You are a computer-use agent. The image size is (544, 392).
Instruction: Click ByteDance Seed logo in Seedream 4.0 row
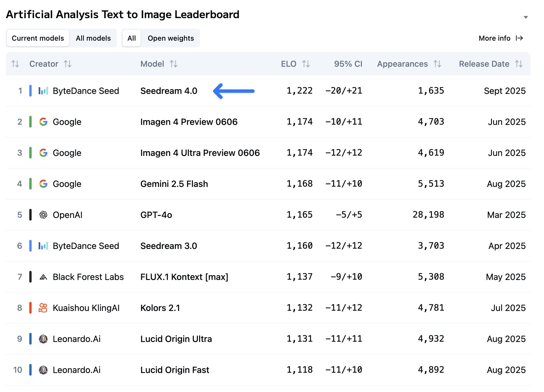click(x=43, y=91)
